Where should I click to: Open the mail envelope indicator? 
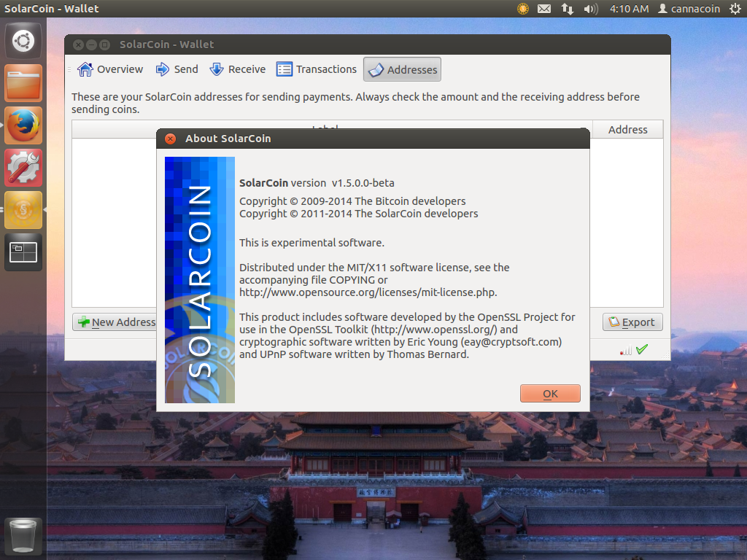(x=544, y=9)
